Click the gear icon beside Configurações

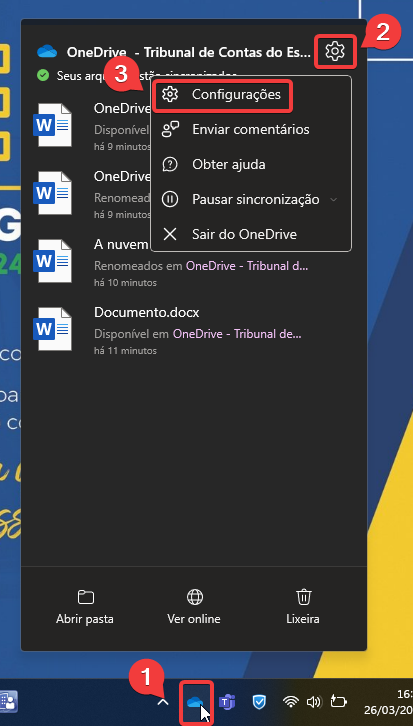[170, 95]
